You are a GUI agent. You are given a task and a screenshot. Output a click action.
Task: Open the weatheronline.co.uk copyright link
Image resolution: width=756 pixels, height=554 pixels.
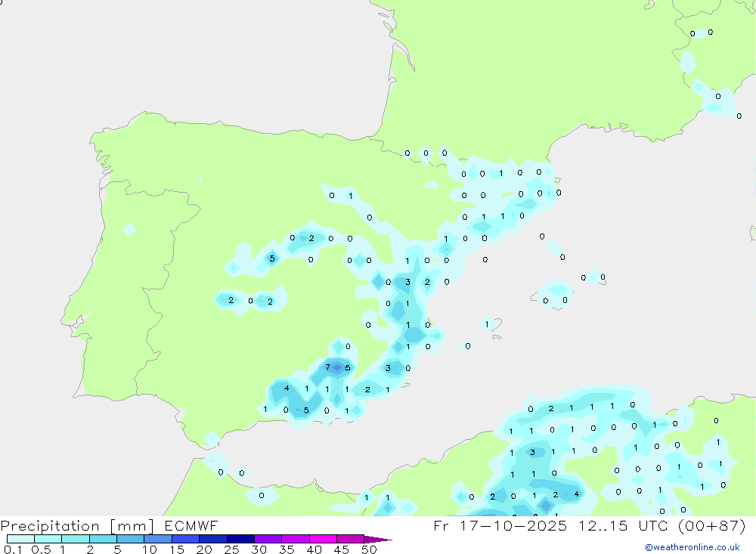[692, 547]
